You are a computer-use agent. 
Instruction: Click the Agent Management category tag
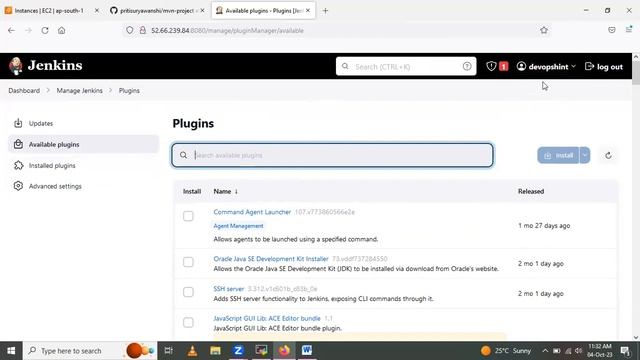[x=238, y=226]
